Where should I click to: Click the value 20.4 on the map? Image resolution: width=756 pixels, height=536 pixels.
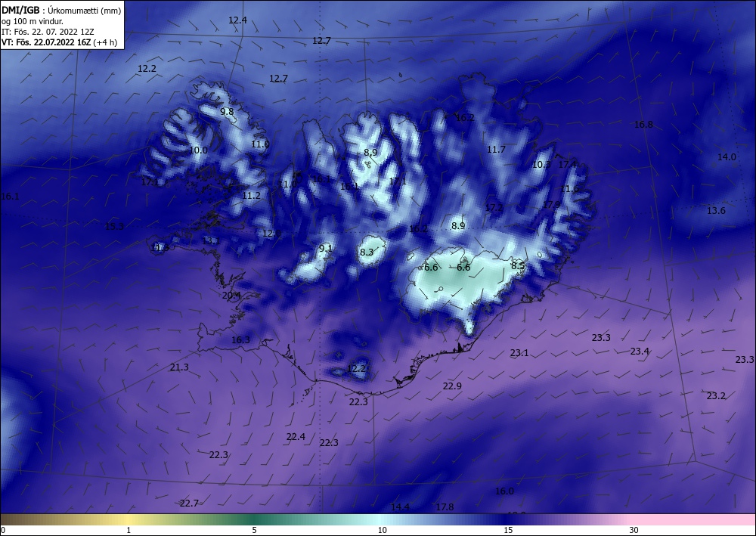tap(231, 296)
